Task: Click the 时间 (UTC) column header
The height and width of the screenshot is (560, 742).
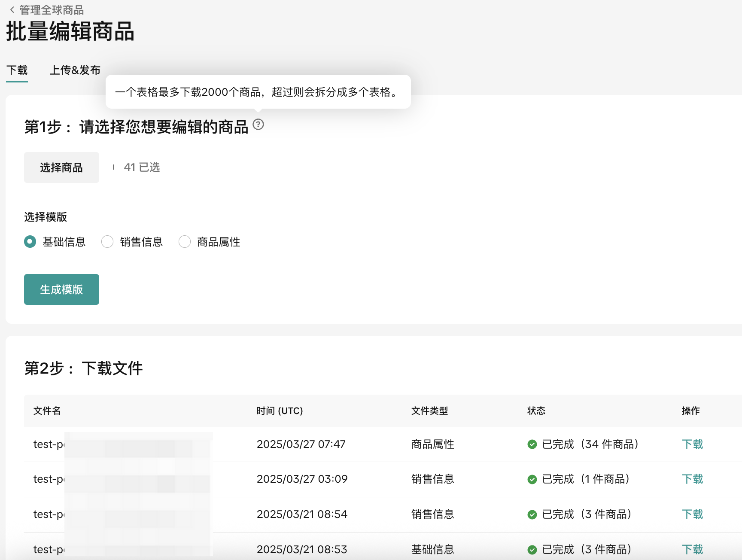Action: (280, 411)
